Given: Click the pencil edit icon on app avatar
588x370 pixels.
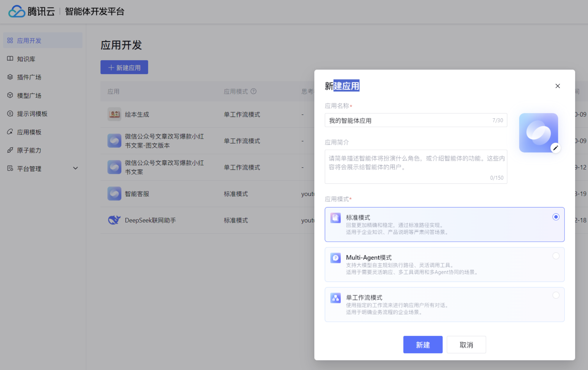Looking at the screenshot, I should pyautogui.click(x=555, y=148).
